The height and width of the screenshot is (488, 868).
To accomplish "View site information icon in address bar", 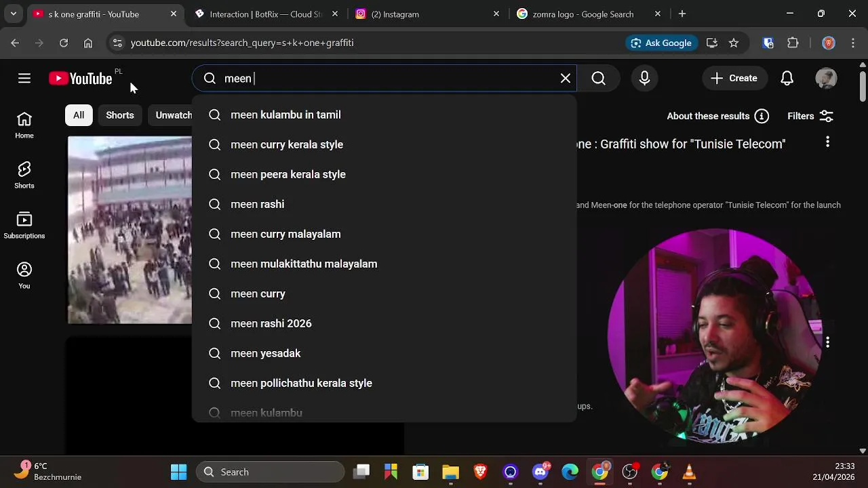I will coord(117,43).
